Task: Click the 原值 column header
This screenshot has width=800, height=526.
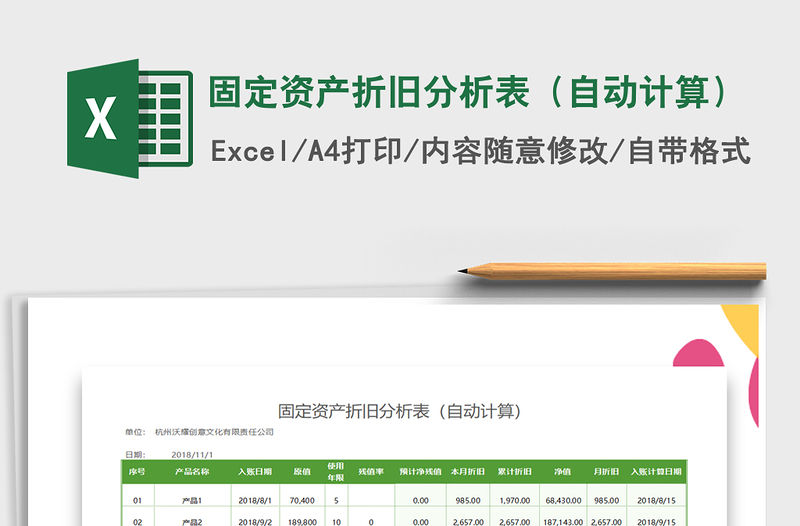Action: (302, 471)
